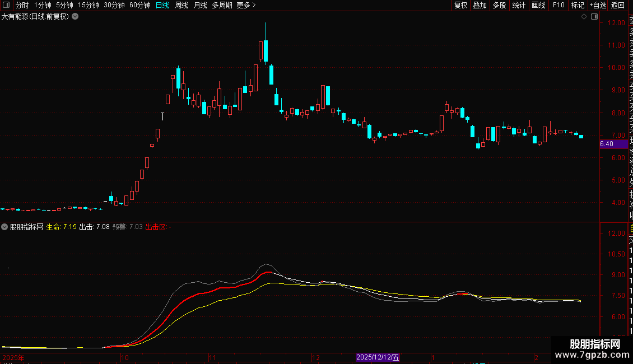Select the 60分钟 period tab
633x364 pixels.
pos(140,5)
